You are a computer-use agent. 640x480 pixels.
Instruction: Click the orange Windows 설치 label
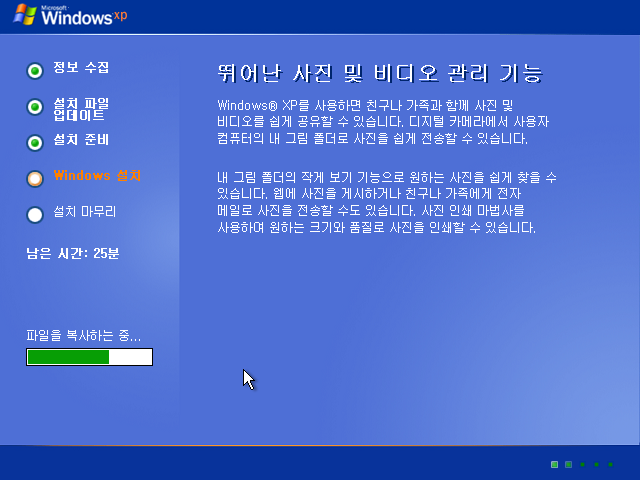pos(97,176)
